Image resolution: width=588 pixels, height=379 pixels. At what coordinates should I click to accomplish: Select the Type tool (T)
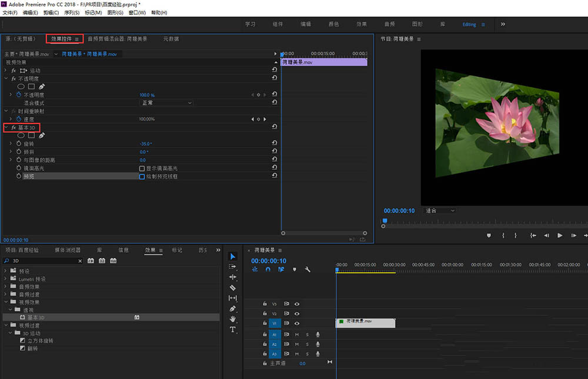pos(232,330)
